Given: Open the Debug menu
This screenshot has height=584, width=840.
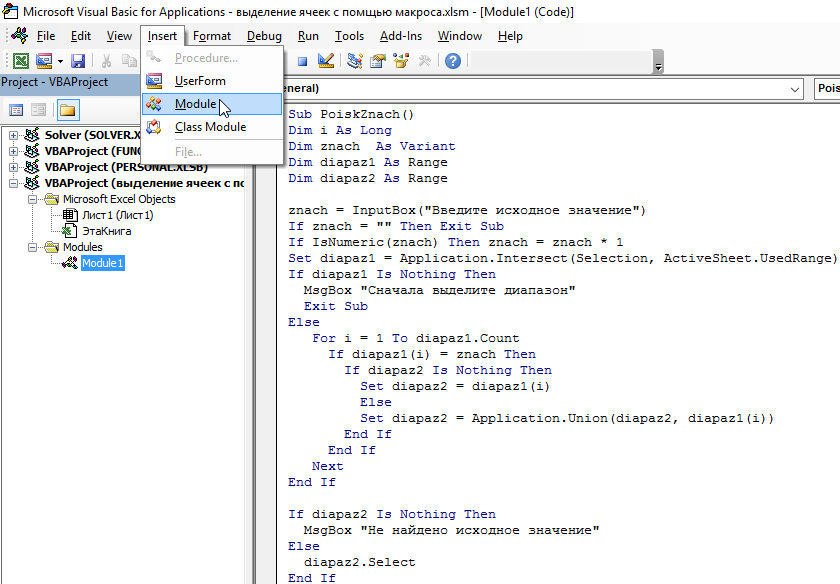Looking at the screenshot, I should pos(264,36).
